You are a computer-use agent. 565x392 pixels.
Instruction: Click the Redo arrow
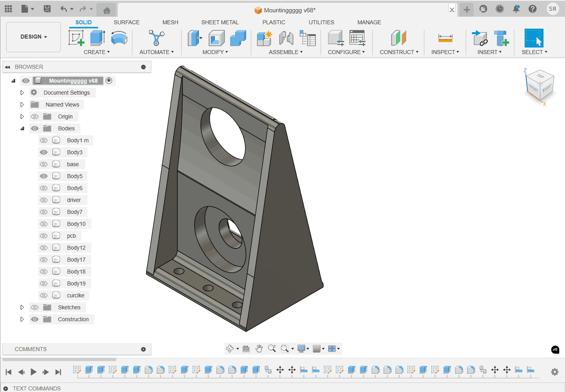click(83, 9)
